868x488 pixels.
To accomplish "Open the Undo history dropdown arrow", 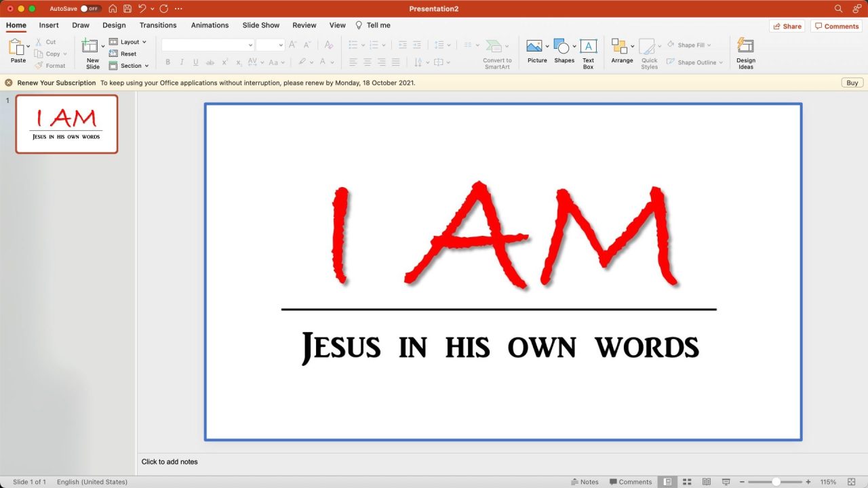I will pyautogui.click(x=153, y=9).
